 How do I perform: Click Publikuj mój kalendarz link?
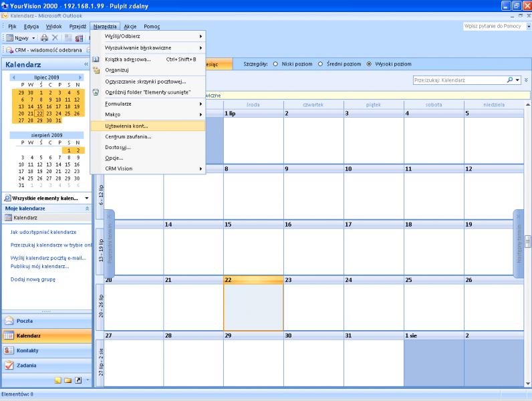tap(39, 266)
